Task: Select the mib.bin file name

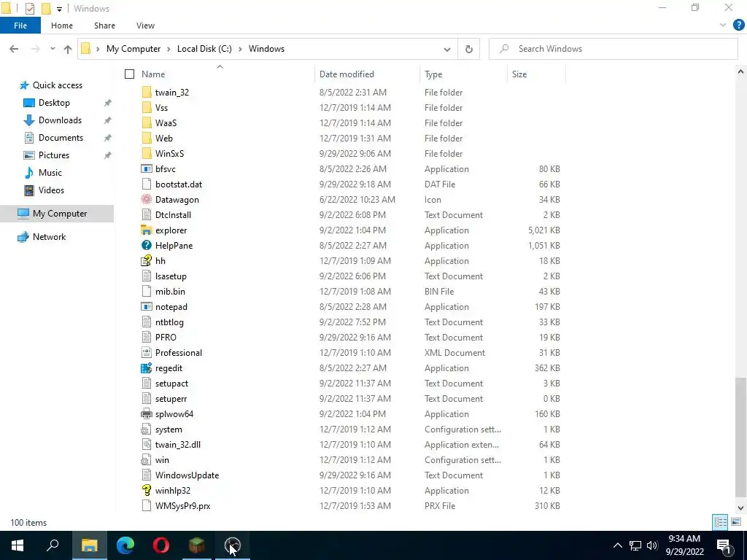Action: pos(170,292)
